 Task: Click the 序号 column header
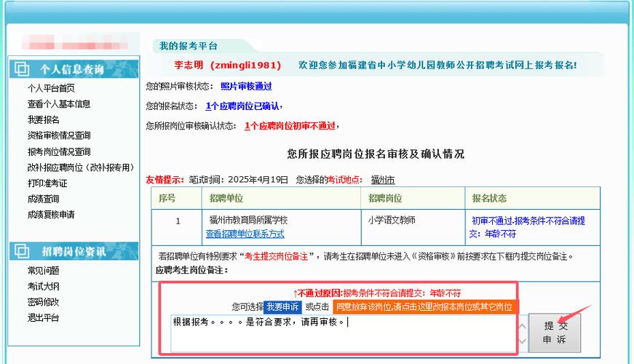tap(167, 198)
